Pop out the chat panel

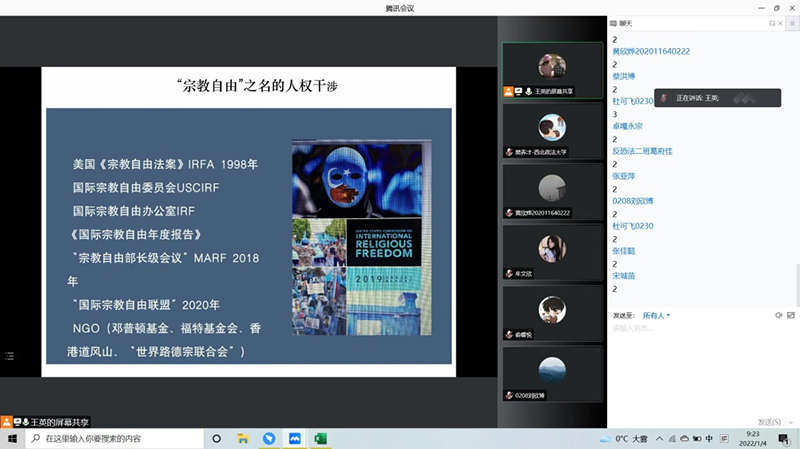pyautogui.click(x=772, y=22)
